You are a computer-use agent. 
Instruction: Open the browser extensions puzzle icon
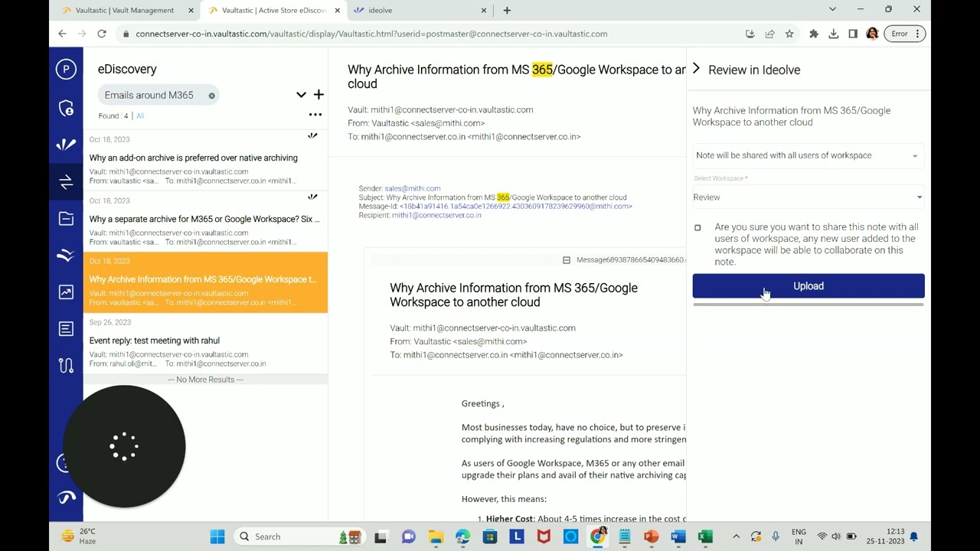814,34
